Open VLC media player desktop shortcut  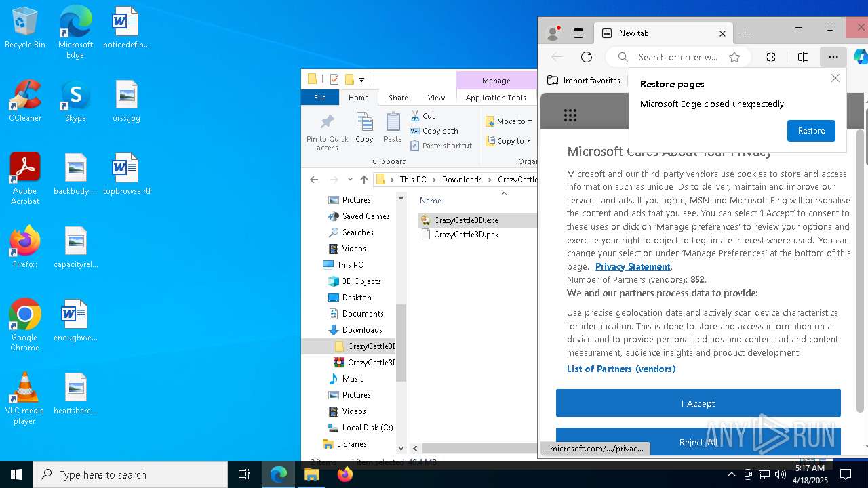tap(24, 399)
